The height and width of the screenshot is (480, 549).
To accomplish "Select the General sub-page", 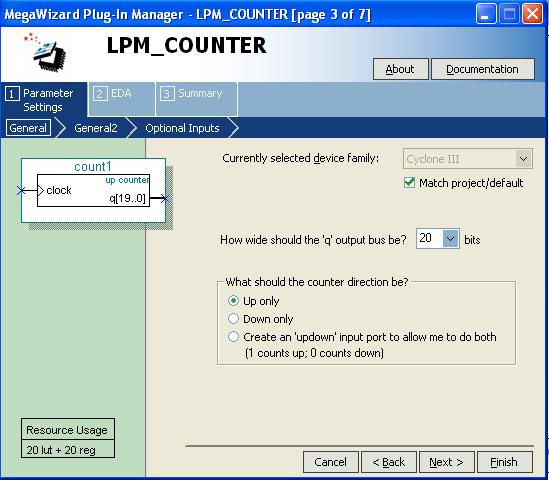I will coord(28,128).
